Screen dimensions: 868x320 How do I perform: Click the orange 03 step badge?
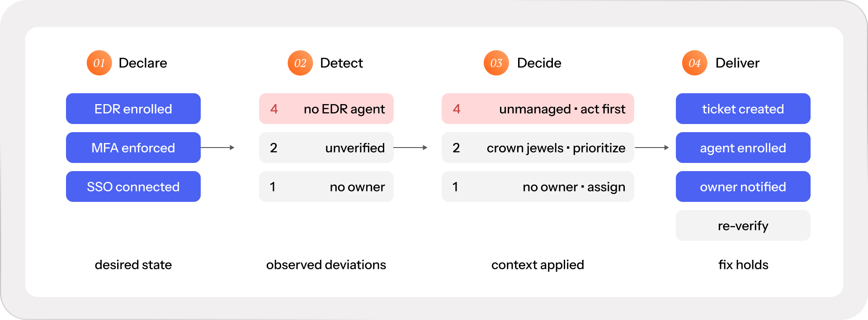(496, 63)
